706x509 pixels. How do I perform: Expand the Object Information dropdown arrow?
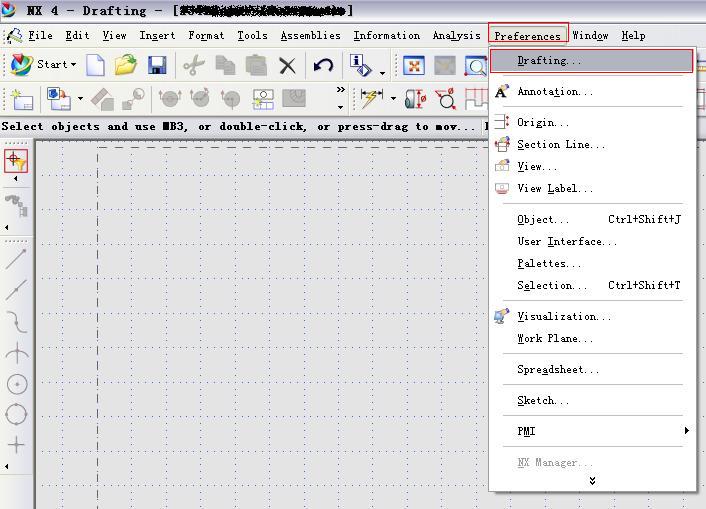382,73
